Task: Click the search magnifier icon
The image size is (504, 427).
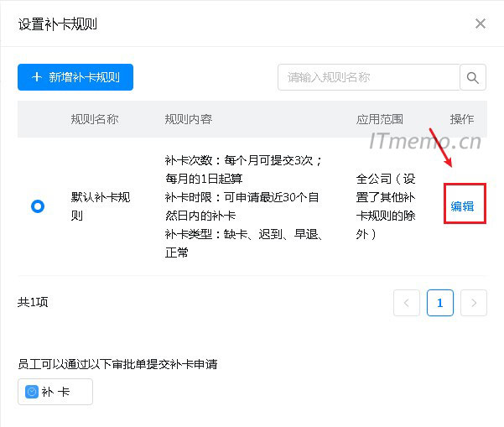Action: 472,77
